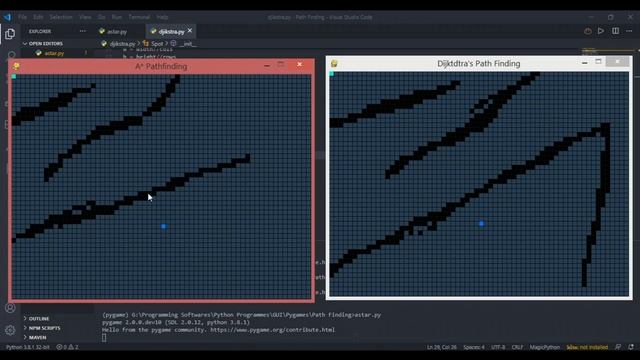
Task: Open editor More Actions ellipsis
Action: pos(629,31)
